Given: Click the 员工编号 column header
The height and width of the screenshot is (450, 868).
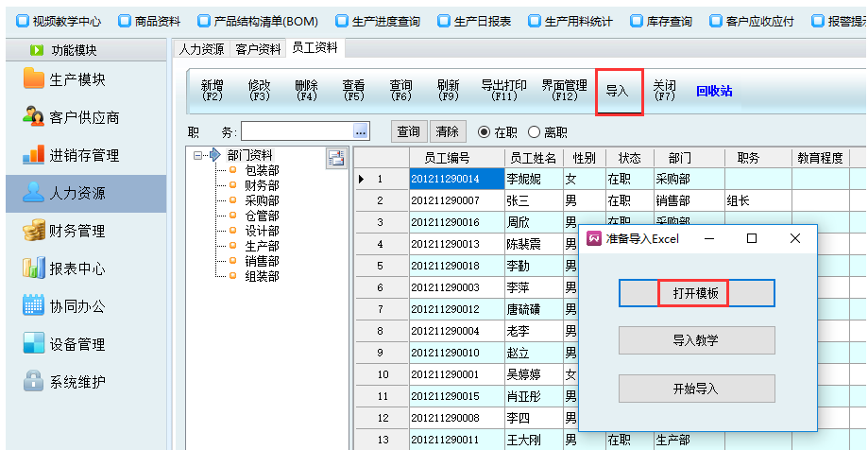Looking at the screenshot, I should [457, 158].
